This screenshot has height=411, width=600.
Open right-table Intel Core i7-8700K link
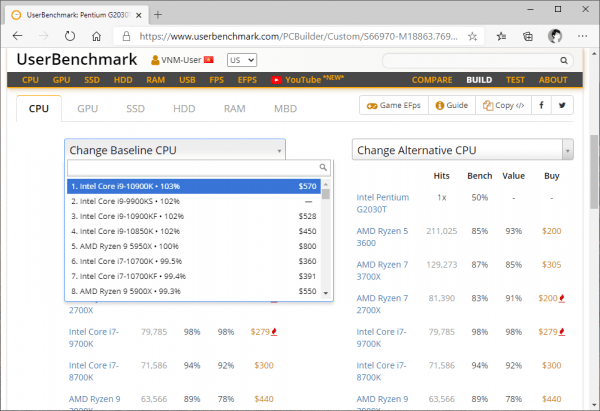tap(381, 371)
